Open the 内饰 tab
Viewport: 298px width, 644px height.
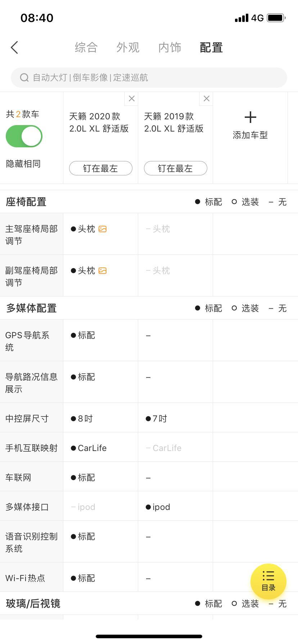(170, 47)
